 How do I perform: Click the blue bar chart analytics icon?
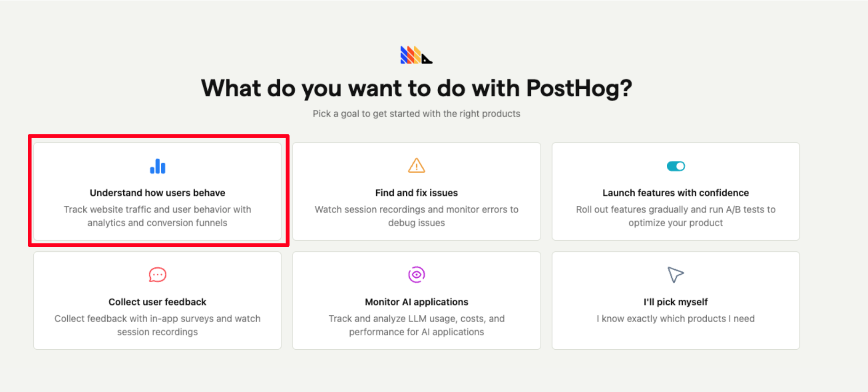click(x=158, y=166)
